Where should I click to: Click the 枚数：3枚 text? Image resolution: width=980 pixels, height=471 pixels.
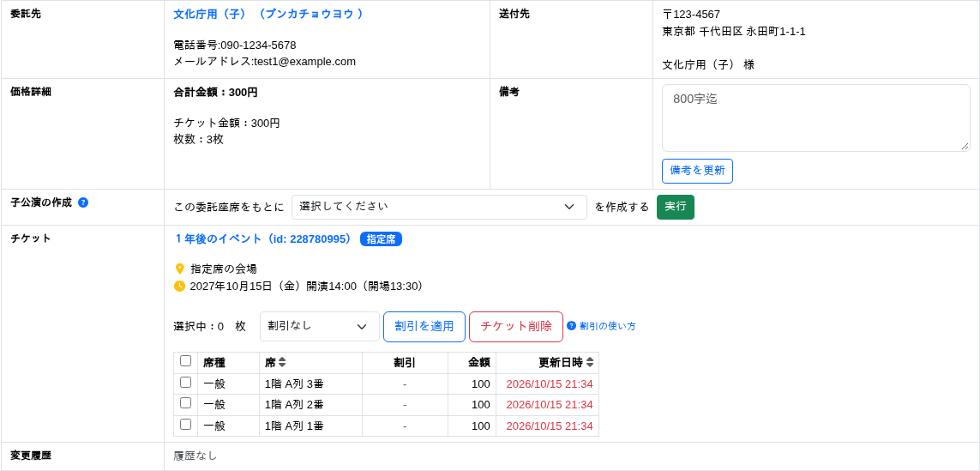pyautogui.click(x=199, y=140)
